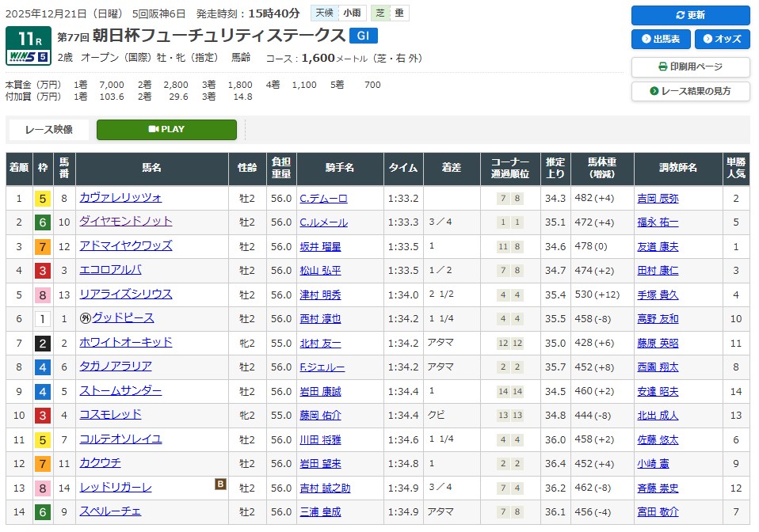
Task: Refresh the page with the 更新 button
Action: 690,15
